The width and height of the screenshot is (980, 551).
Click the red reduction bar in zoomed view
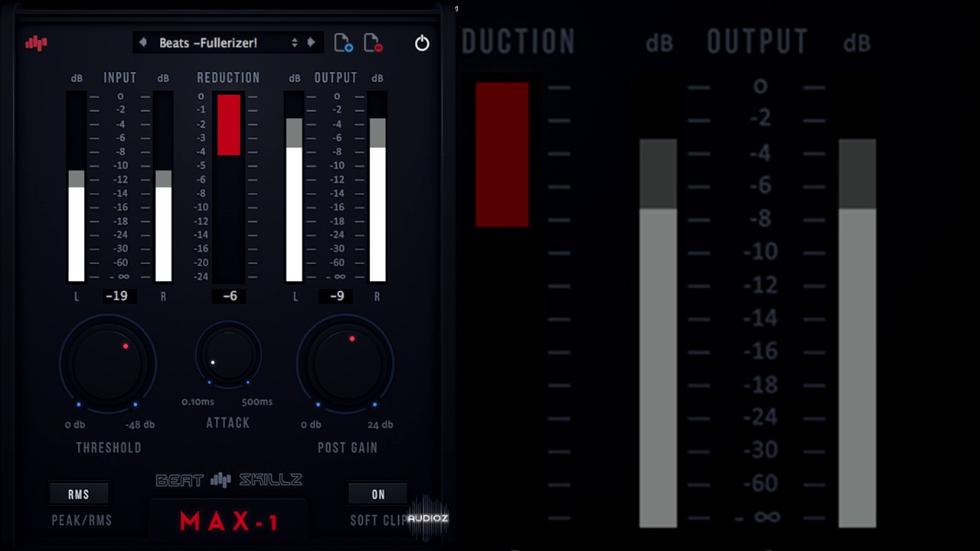(x=502, y=155)
